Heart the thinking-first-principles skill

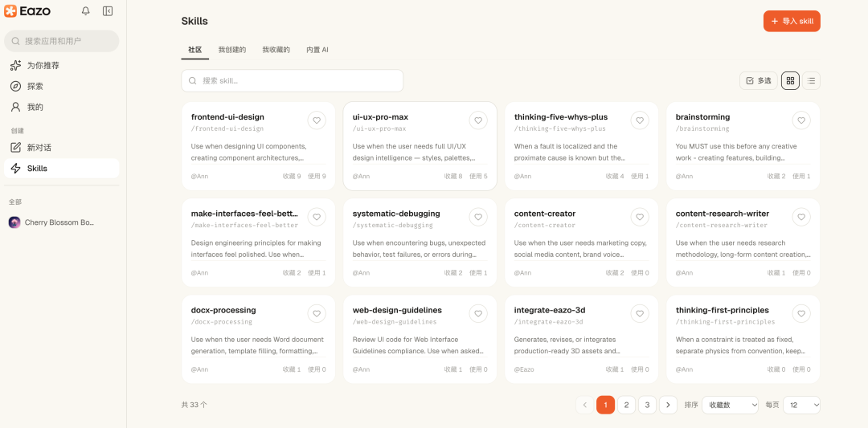tap(801, 313)
